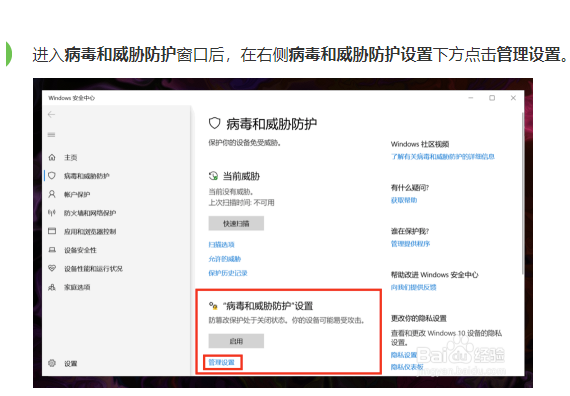
Task: Click the 设置 gear icon
Action: coord(52,363)
